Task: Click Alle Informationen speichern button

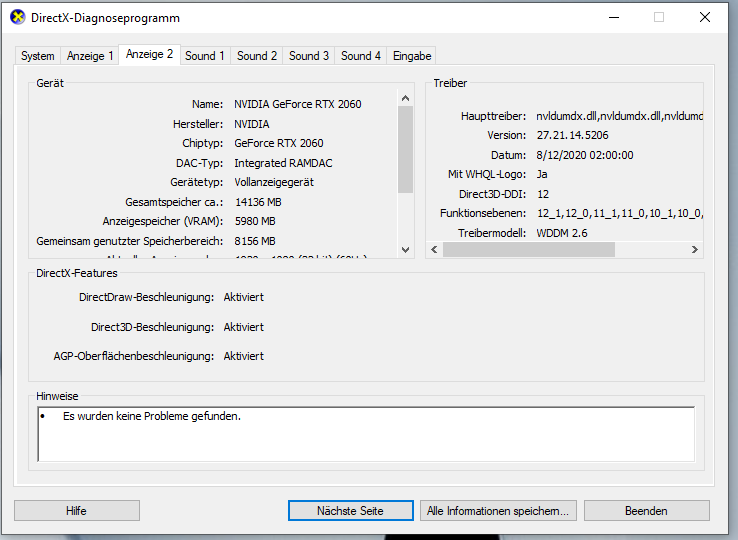Action: coord(498,511)
